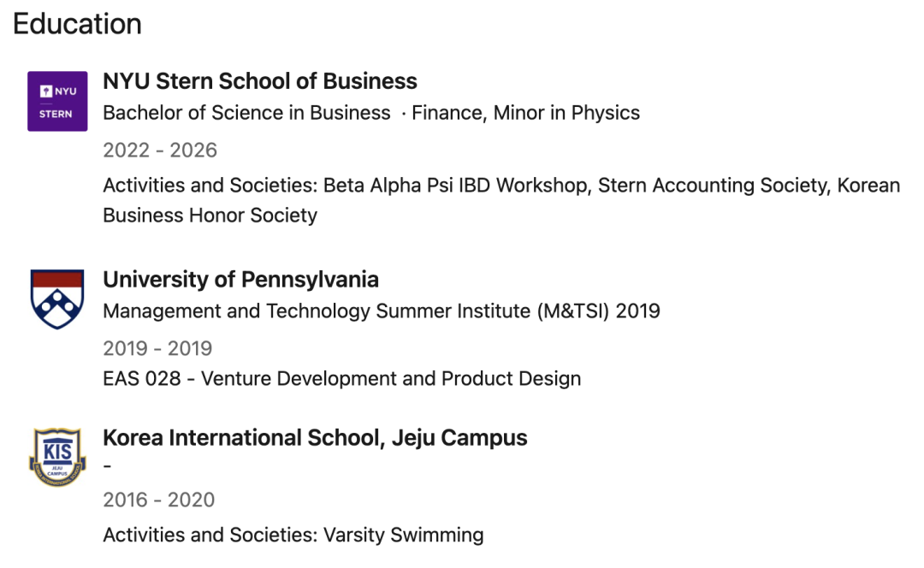Click the 2019 - 2019 date range
This screenshot has width=924, height=568.
pos(157,348)
